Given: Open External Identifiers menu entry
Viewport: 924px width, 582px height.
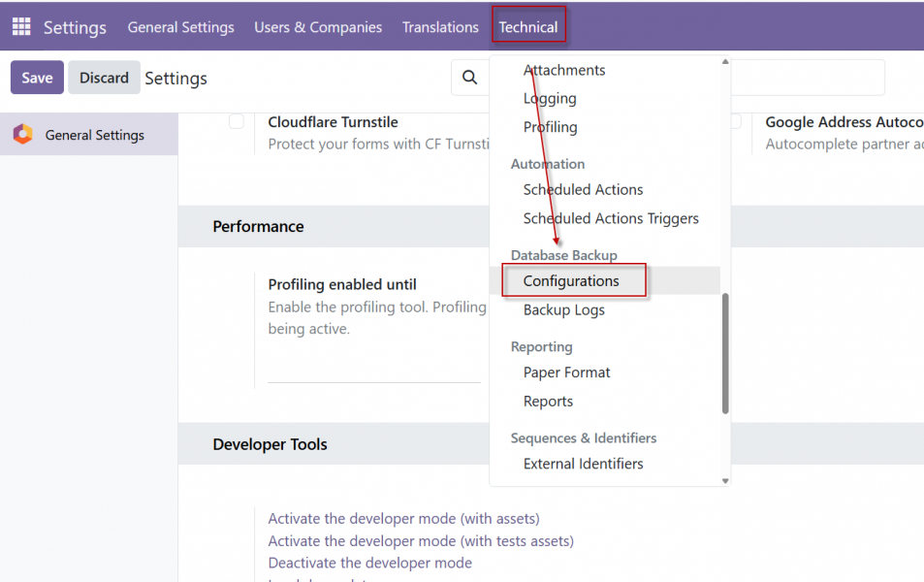Looking at the screenshot, I should coord(583,464).
